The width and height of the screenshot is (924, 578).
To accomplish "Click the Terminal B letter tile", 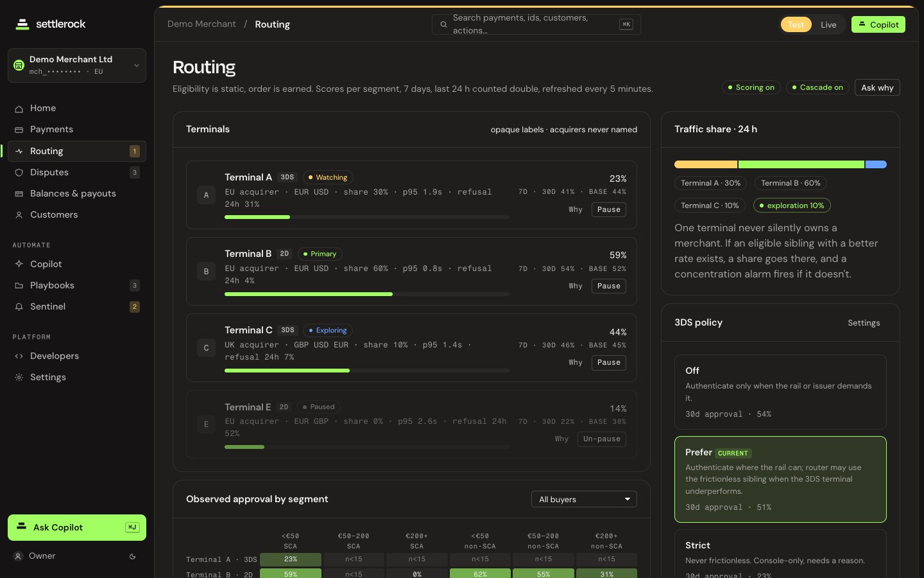I will pos(206,272).
